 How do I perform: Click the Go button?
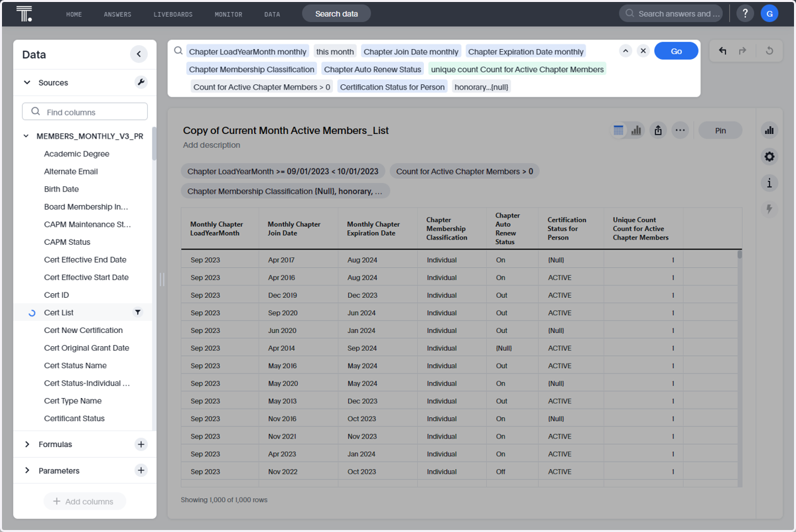point(676,51)
